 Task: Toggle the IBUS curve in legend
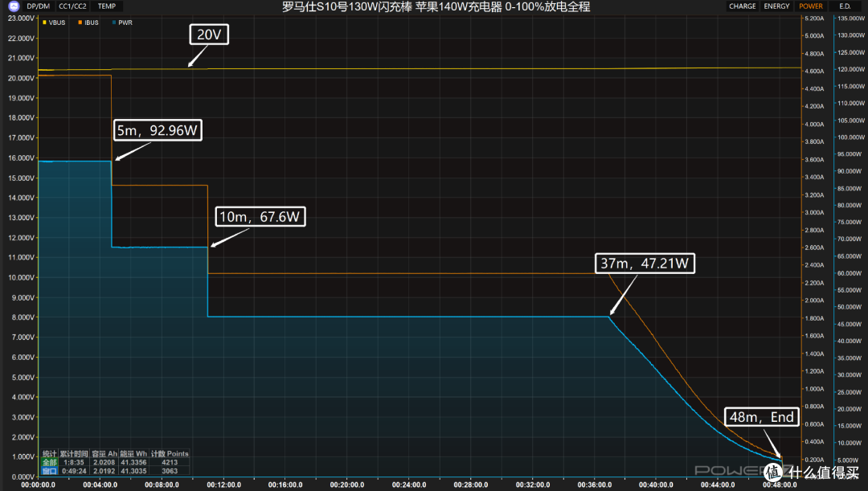[88, 23]
